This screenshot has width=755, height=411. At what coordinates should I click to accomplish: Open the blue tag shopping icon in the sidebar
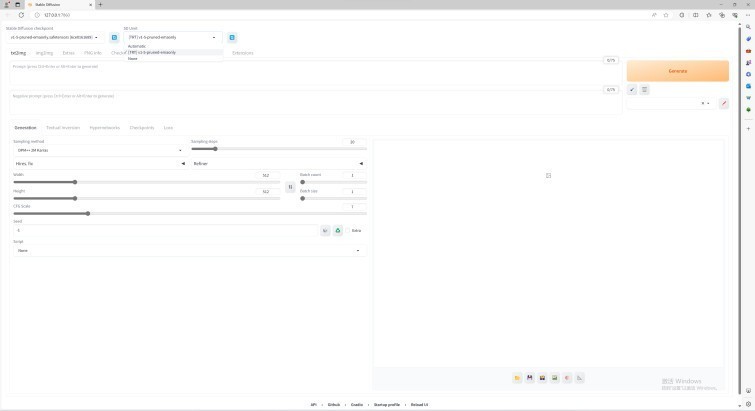click(748, 39)
